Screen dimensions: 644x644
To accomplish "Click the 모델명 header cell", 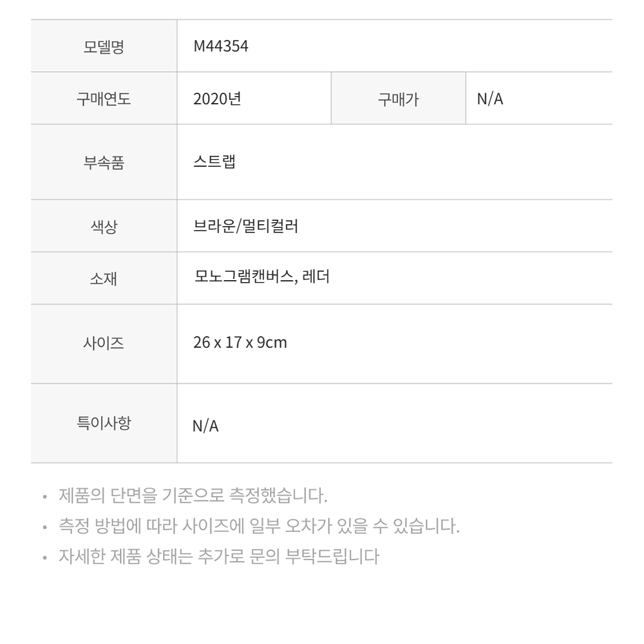I will (x=104, y=46).
